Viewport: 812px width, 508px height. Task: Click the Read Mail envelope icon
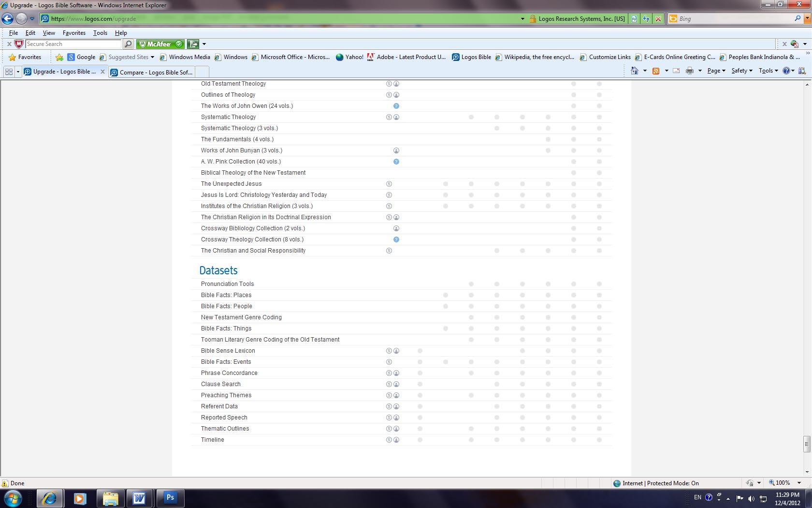tap(676, 71)
